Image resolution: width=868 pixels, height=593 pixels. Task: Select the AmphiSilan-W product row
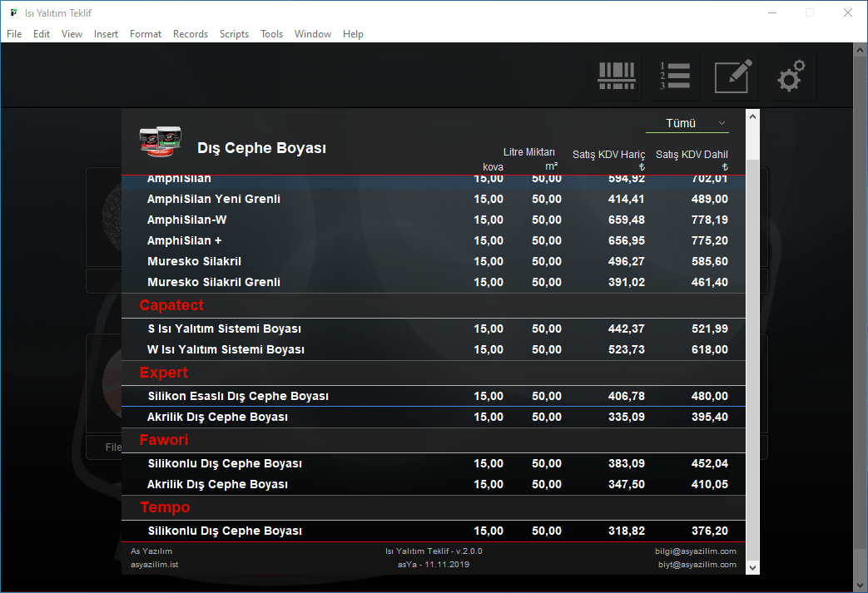point(434,220)
